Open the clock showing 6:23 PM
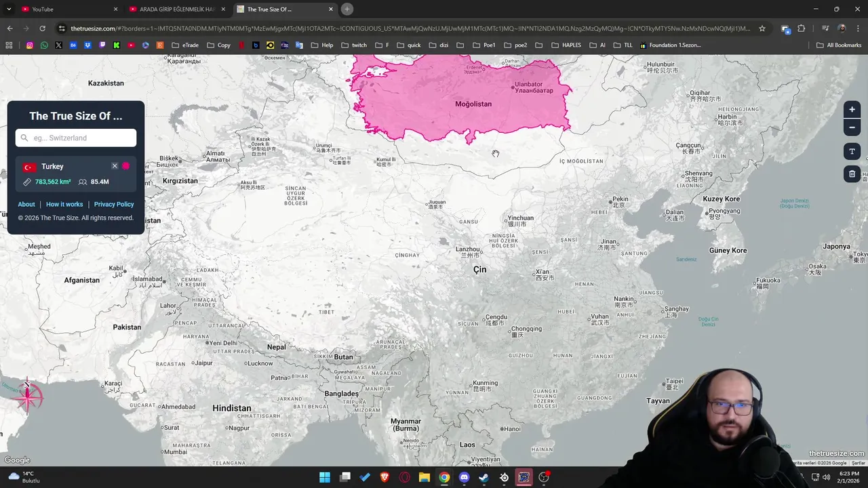868x488 pixels. coord(849,477)
